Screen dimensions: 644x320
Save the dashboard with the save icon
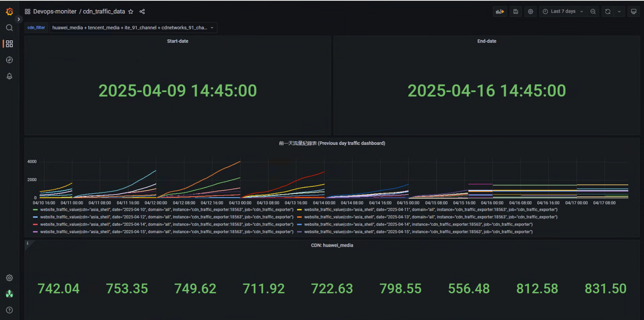[515, 12]
